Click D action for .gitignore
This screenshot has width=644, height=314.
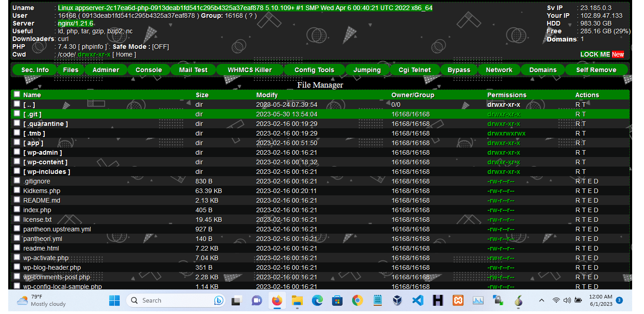(x=596, y=181)
